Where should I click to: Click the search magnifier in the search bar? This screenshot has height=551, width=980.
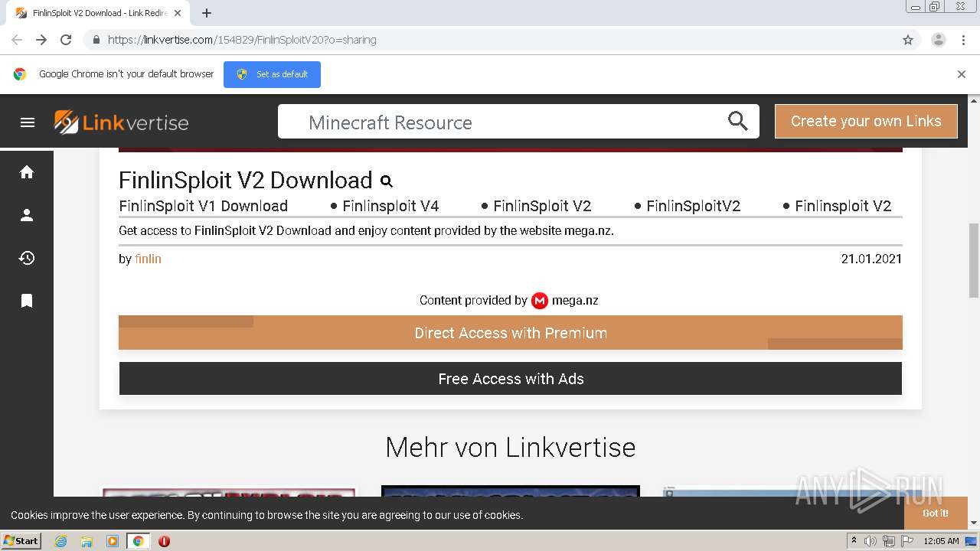(737, 121)
